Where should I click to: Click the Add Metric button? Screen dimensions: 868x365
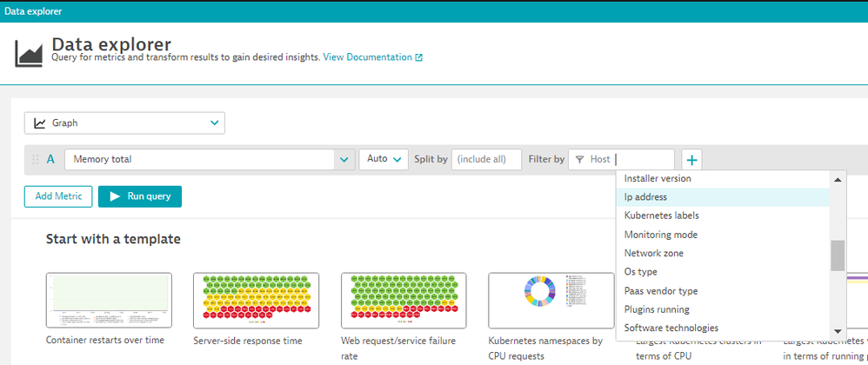coord(57,196)
